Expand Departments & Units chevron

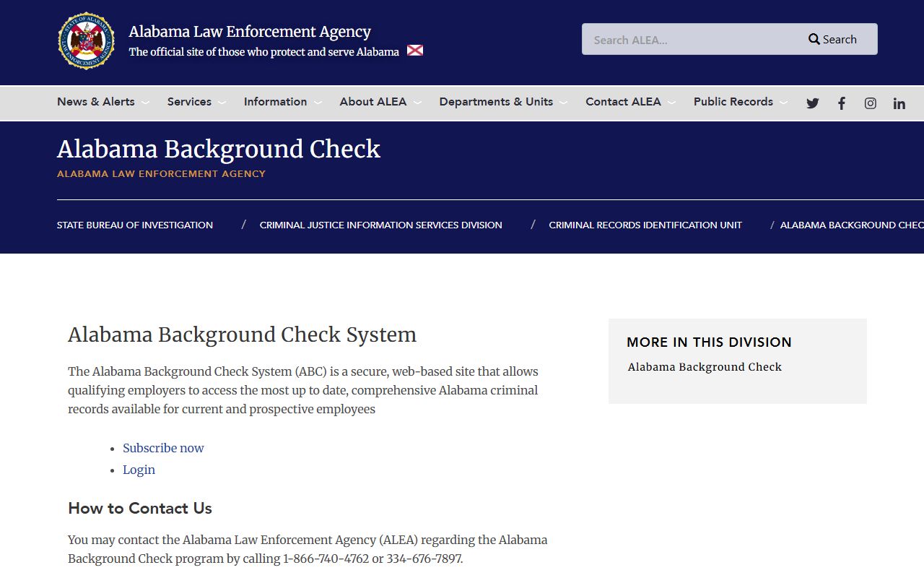point(563,103)
